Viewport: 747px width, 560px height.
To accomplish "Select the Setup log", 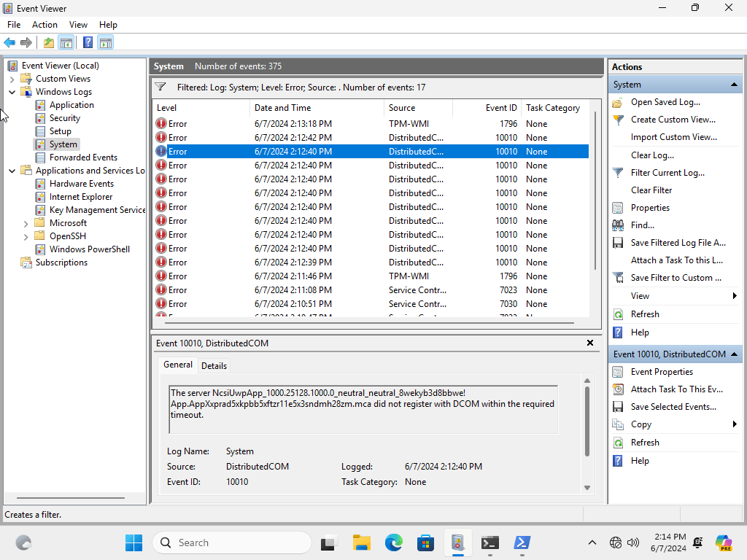I will pyautogui.click(x=60, y=131).
